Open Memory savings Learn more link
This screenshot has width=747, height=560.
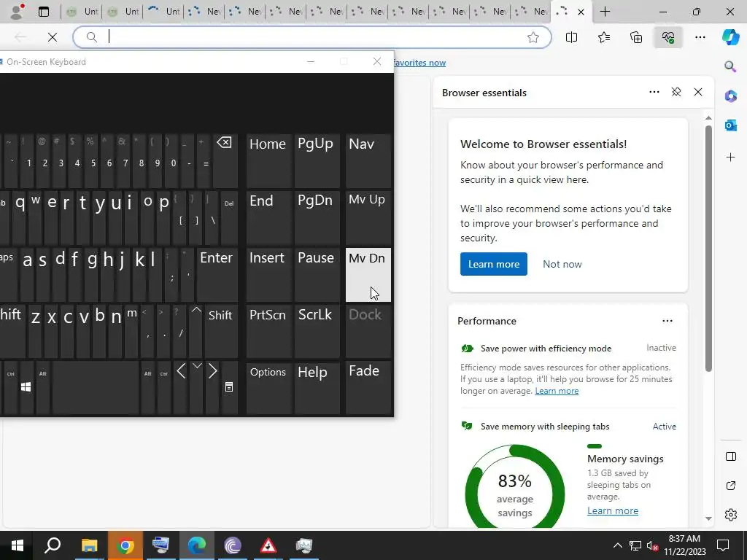pyautogui.click(x=613, y=510)
